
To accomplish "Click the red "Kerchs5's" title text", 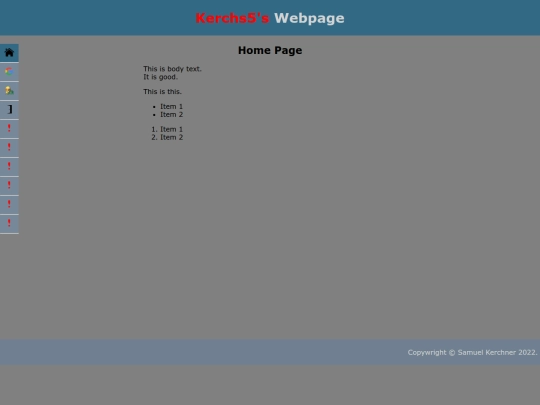I will (232, 18).
